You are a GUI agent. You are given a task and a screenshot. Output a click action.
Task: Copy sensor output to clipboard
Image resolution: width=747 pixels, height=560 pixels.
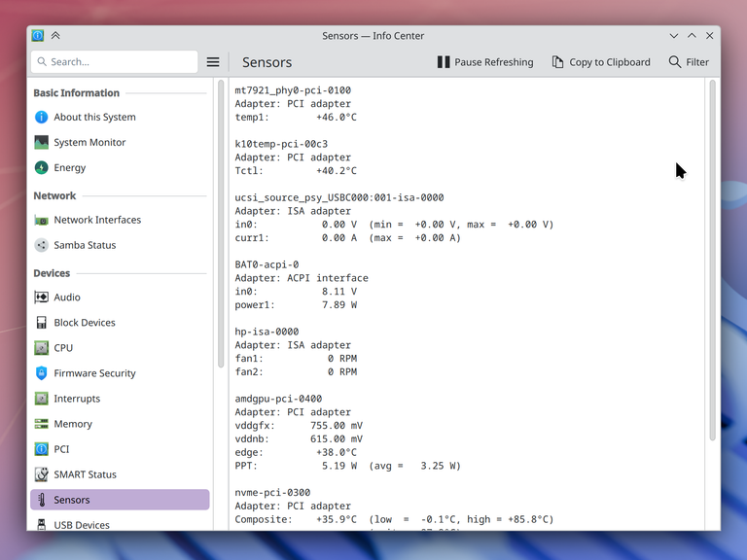coord(601,62)
